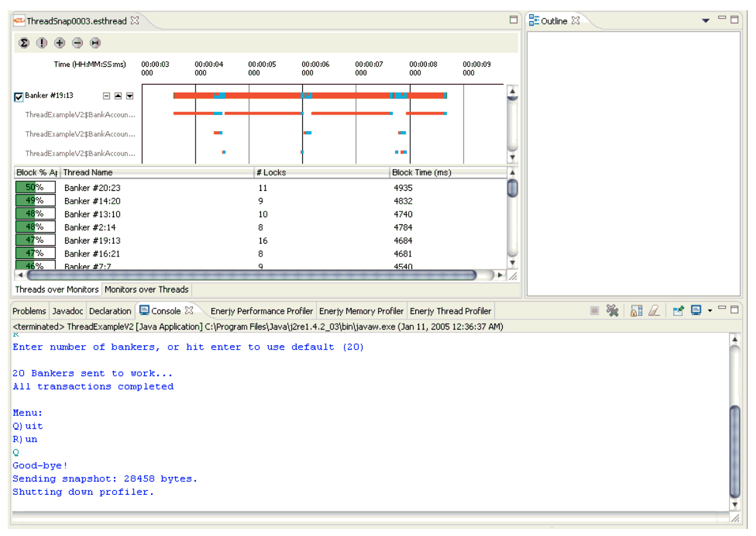
Task: Zoom out the thread timeline with minus icon
Action: pyautogui.click(x=77, y=43)
